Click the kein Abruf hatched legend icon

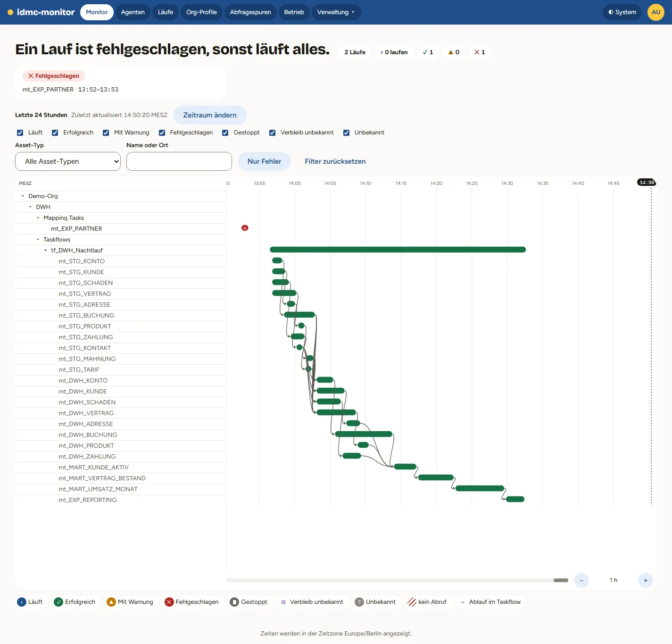412,602
